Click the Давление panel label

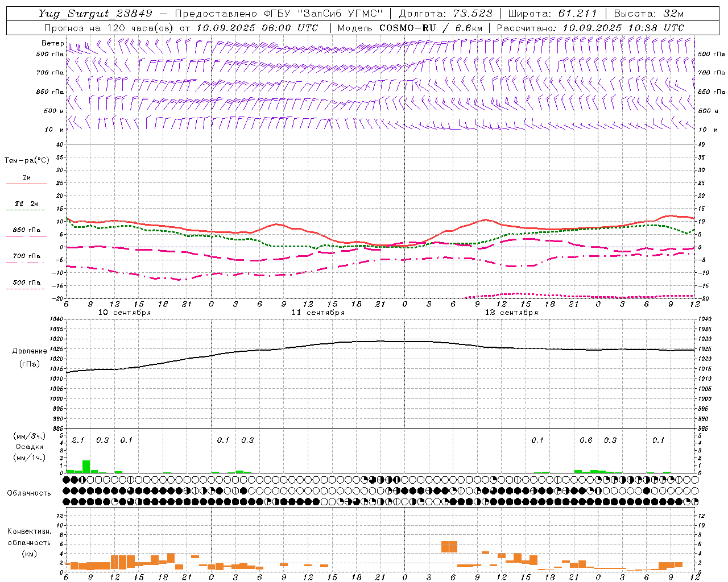click(30, 351)
